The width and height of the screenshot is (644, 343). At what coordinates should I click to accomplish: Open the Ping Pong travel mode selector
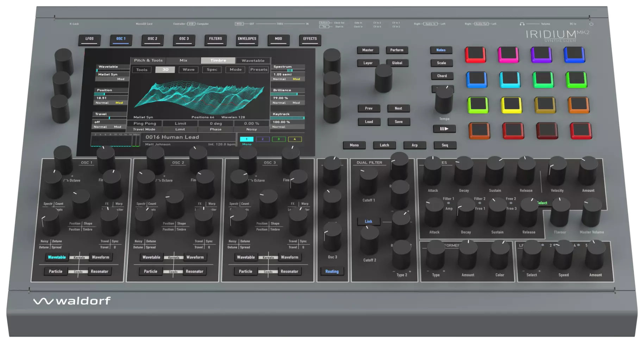coord(145,124)
